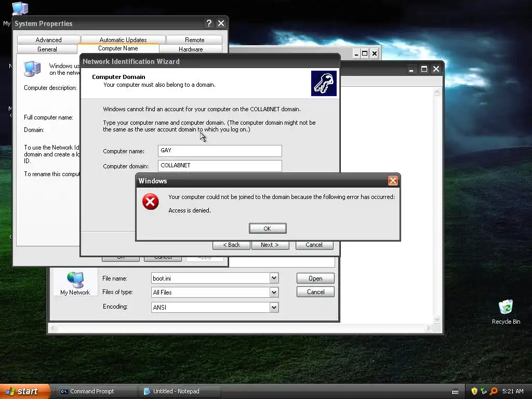Click the File name field with boot.ini
Viewport: 532px width, 399px height.
(211, 278)
